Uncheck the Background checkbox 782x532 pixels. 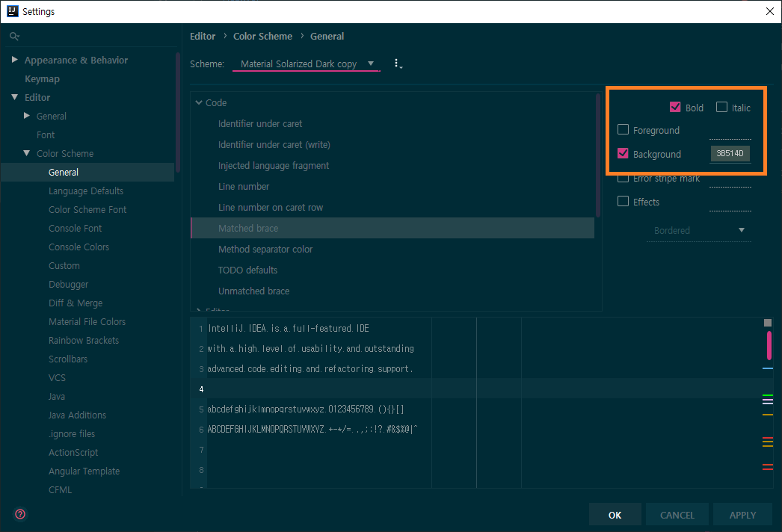tap(623, 154)
